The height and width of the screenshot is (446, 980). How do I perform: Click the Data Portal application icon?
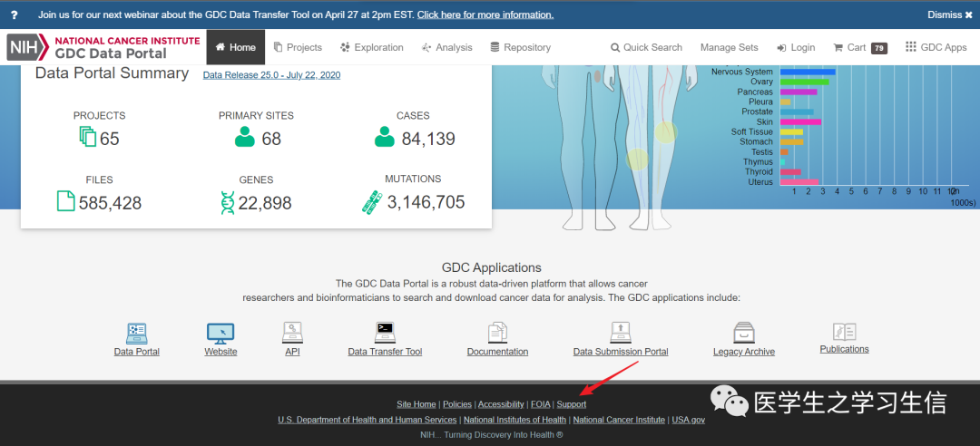click(137, 334)
